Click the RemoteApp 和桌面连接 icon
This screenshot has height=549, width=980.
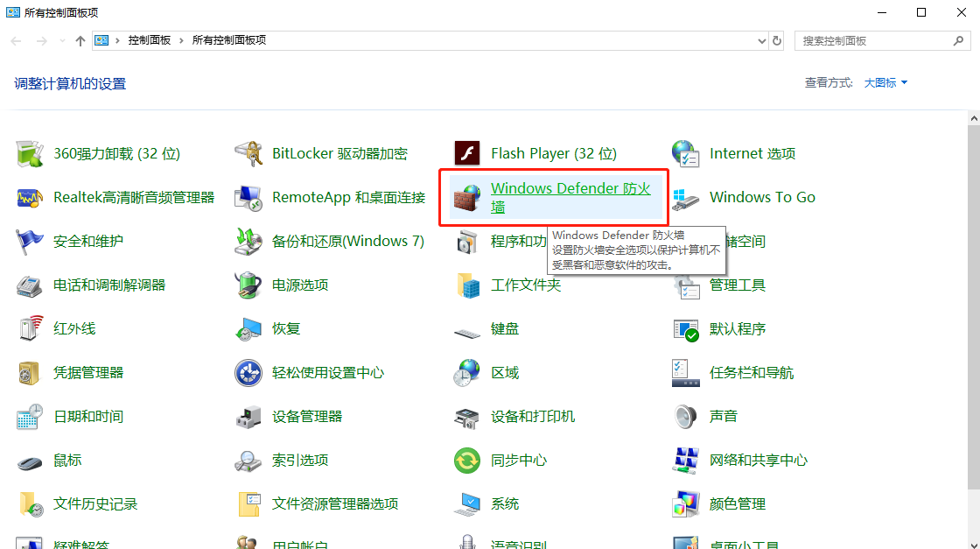click(x=248, y=198)
